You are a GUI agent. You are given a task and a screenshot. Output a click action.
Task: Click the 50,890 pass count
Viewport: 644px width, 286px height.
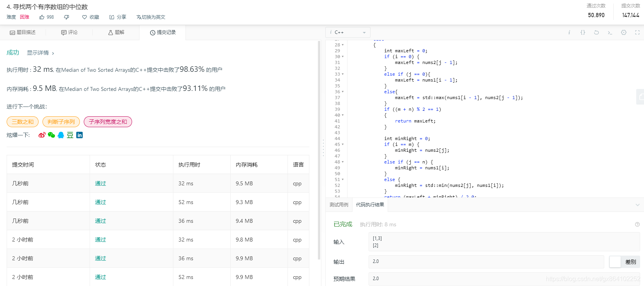coord(596,15)
